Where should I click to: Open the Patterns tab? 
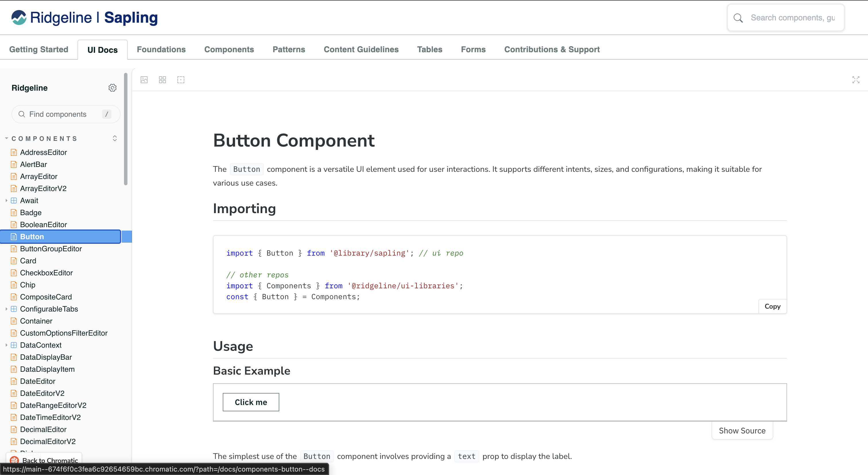[289, 50]
